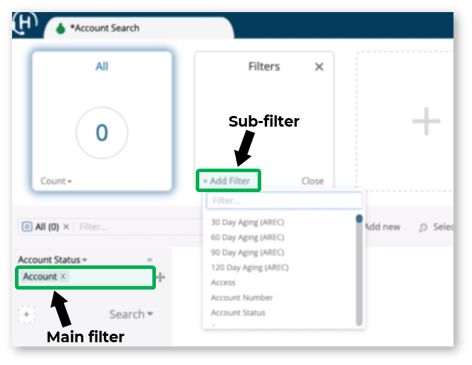
Task: Add a new card with the plus placeholder
Action: click(x=426, y=121)
